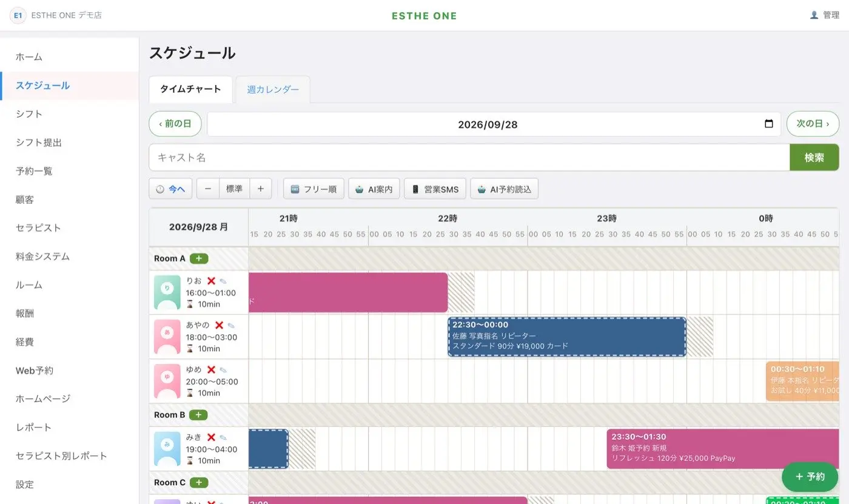Click the 管理 user account icon
This screenshot has width=849, height=504.
(814, 15)
